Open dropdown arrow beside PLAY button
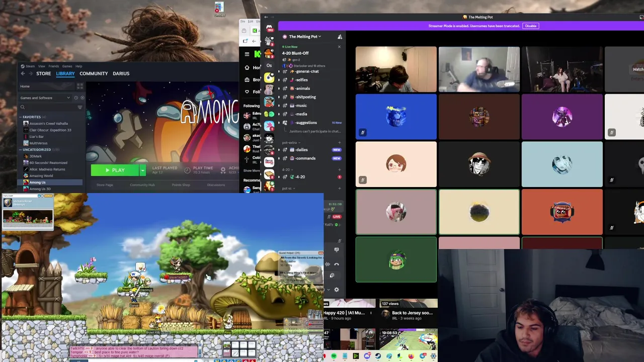The image size is (644, 362). (142, 170)
